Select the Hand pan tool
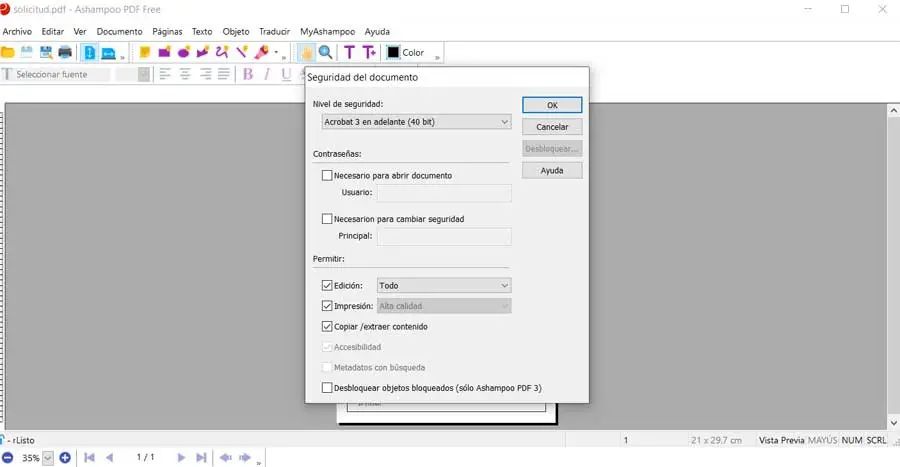Image resolution: width=900 pixels, height=467 pixels. (x=307, y=52)
